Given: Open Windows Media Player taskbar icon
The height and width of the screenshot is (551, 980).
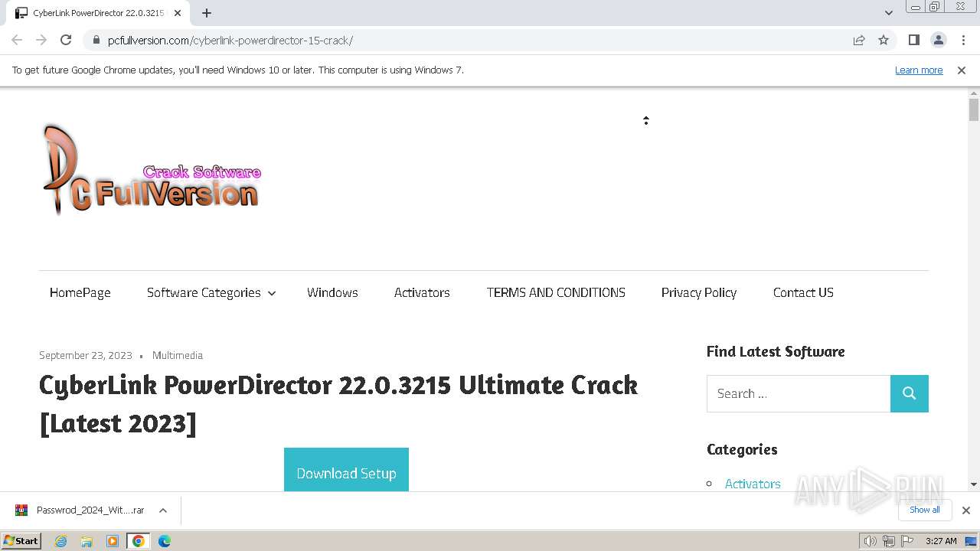Looking at the screenshot, I should pyautogui.click(x=113, y=541).
